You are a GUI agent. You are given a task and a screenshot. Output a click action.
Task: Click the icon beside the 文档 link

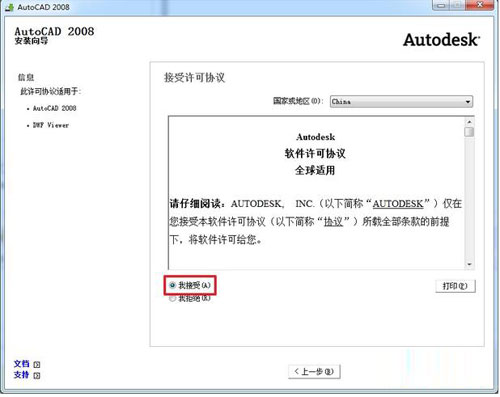(37, 364)
